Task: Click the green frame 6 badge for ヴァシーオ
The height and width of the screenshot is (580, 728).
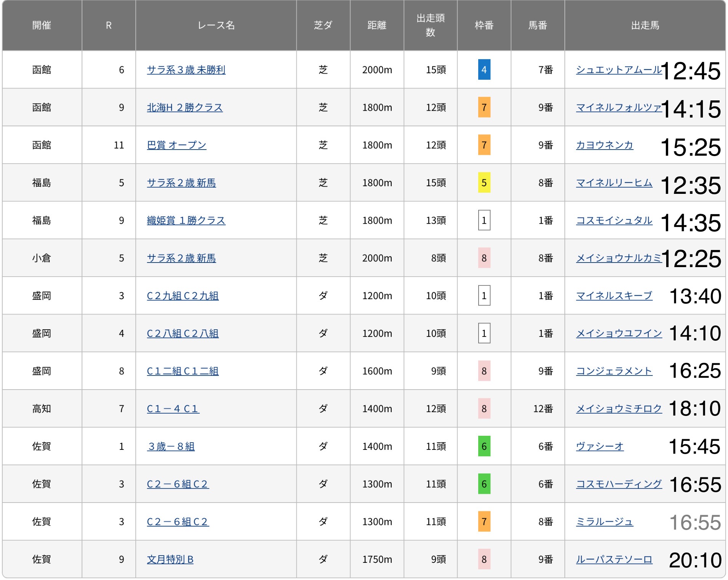Action: [484, 446]
